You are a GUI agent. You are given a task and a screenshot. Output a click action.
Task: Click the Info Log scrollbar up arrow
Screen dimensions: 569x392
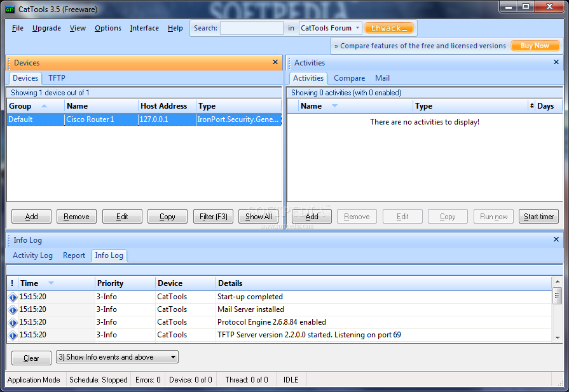[558, 281]
